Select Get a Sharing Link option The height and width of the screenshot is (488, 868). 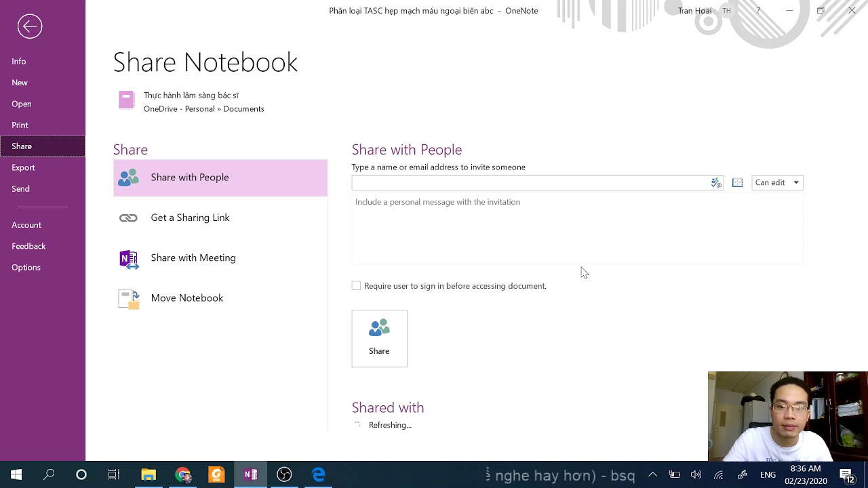tap(220, 218)
